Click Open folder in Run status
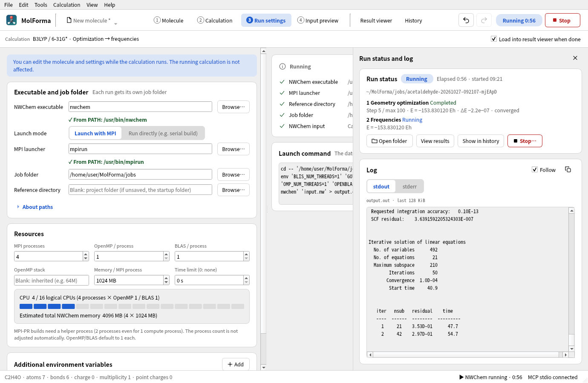588x383 pixels. click(x=389, y=141)
